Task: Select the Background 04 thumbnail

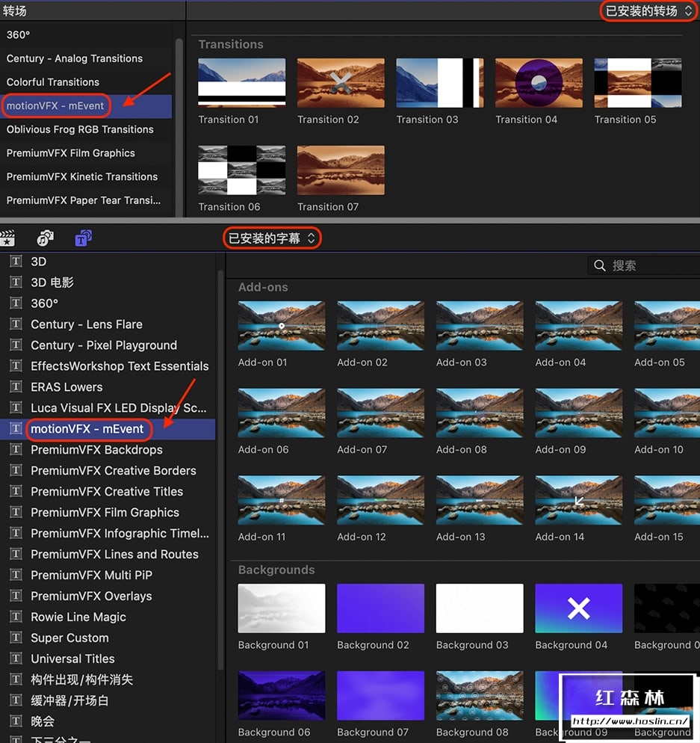Action: click(579, 608)
